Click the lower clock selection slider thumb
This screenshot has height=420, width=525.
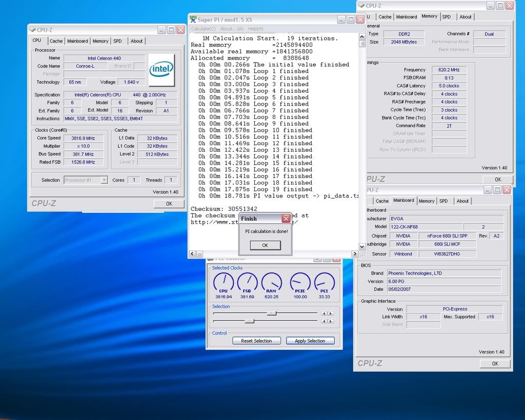click(250, 321)
